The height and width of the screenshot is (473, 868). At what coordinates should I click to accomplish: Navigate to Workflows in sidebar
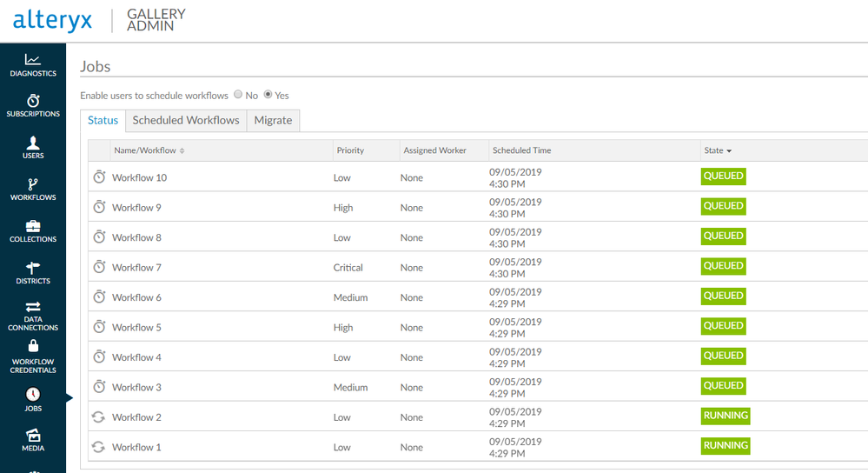[33, 184]
